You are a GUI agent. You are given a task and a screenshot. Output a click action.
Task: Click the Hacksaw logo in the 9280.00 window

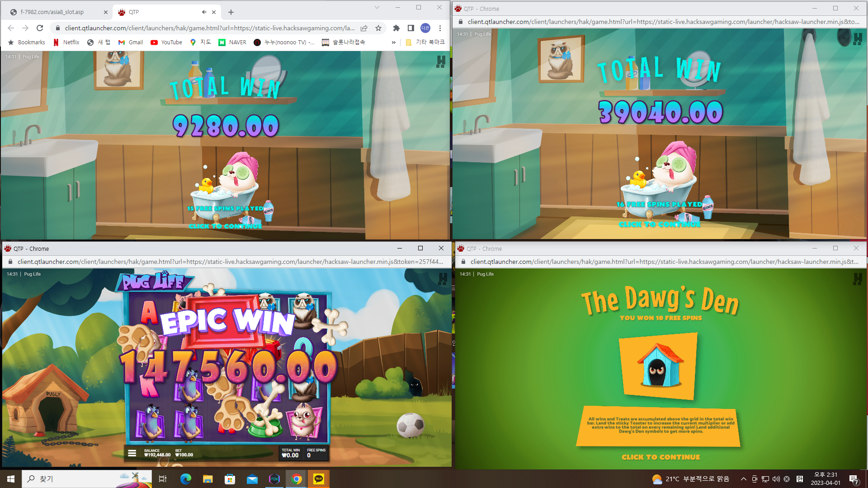[x=441, y=62]
